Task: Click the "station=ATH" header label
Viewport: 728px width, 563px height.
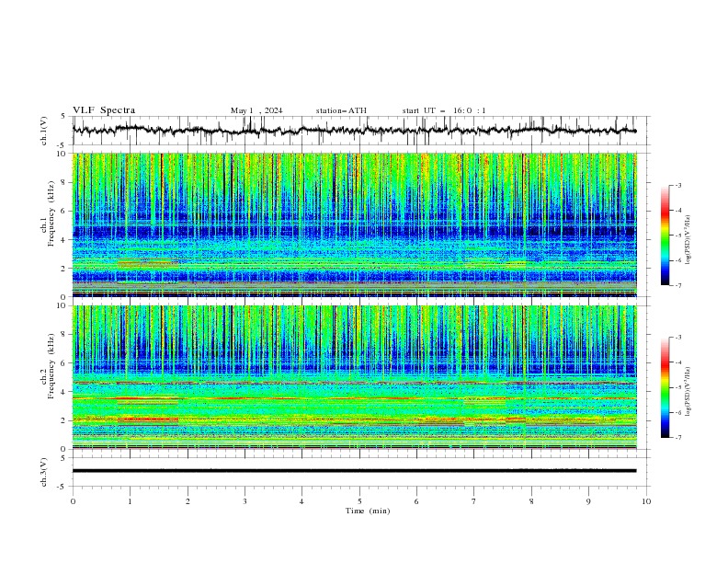Action: coord(341,110)
